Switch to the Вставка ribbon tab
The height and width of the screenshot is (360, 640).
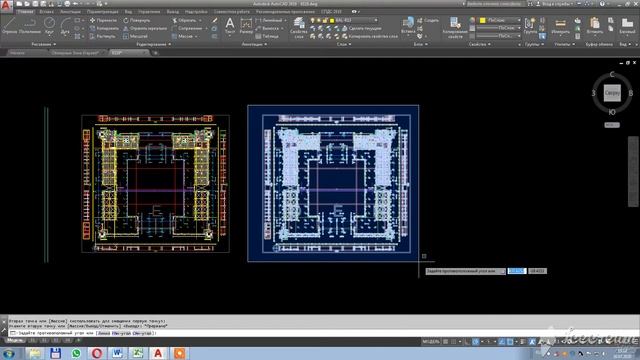47,12
